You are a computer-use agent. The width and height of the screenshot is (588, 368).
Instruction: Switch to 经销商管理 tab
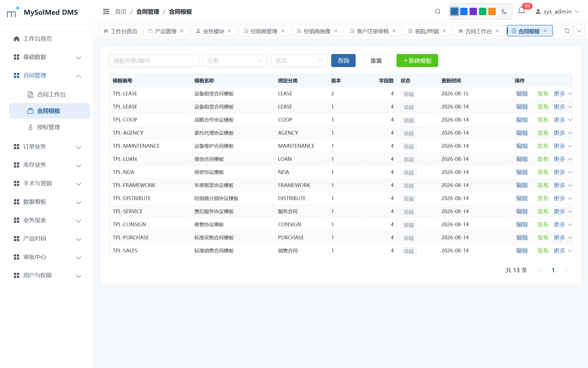(x=264, y=31)
